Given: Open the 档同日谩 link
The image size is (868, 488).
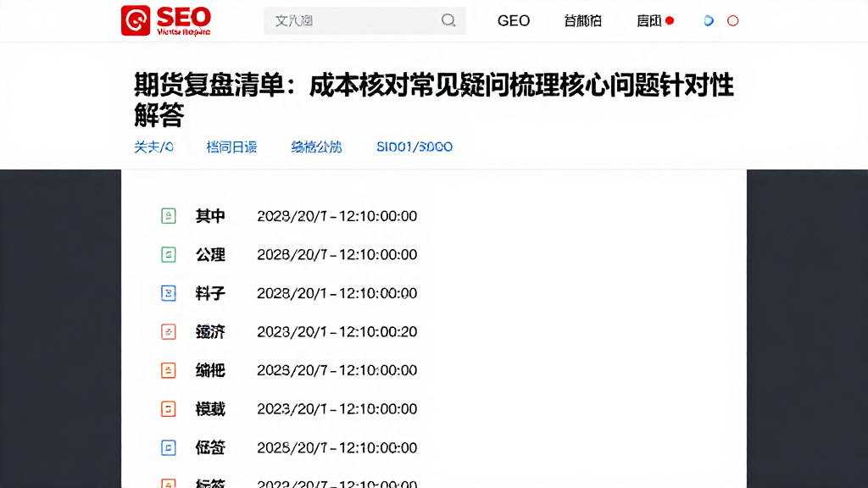Looking at the screenshot, I should point(231,147).
